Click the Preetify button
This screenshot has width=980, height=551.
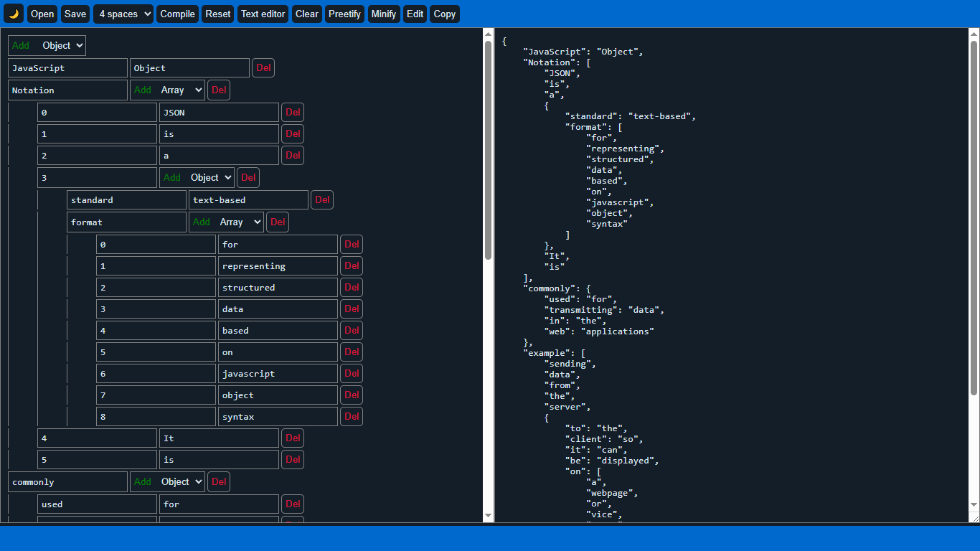coord(345,14)
